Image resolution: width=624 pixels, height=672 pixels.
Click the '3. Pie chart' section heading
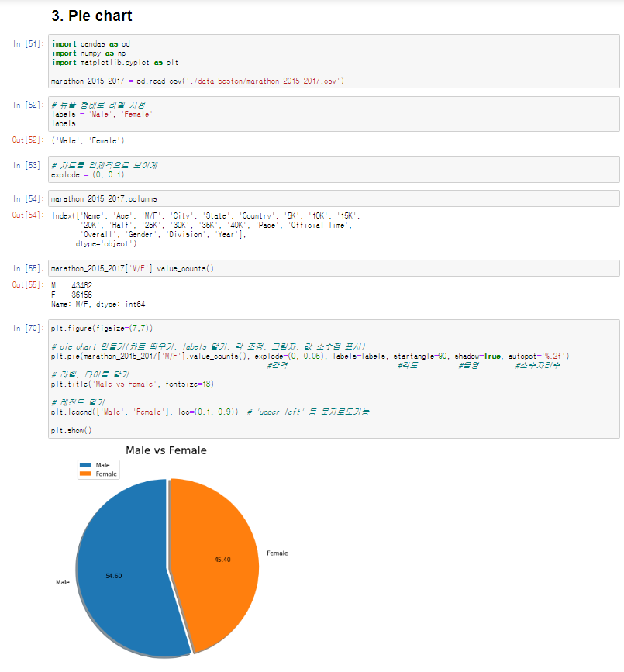(91, 16)
